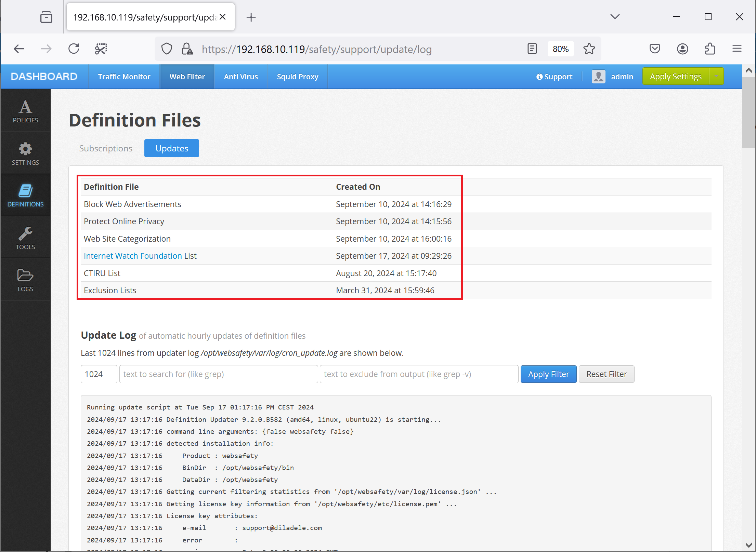Viewport: 756px width, 552px height.
Task: Open the Firefox hamburger menu
Action: click(x=737, y=49)
